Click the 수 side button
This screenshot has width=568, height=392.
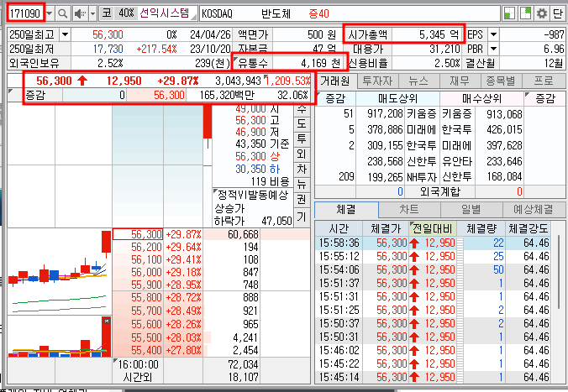coord(302,109)
